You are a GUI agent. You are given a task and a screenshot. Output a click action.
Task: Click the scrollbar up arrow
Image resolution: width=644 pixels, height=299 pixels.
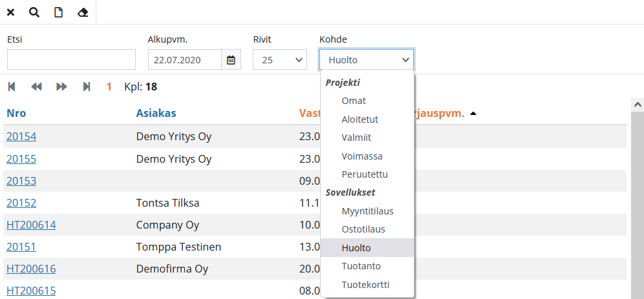click(x=637, y=104)
